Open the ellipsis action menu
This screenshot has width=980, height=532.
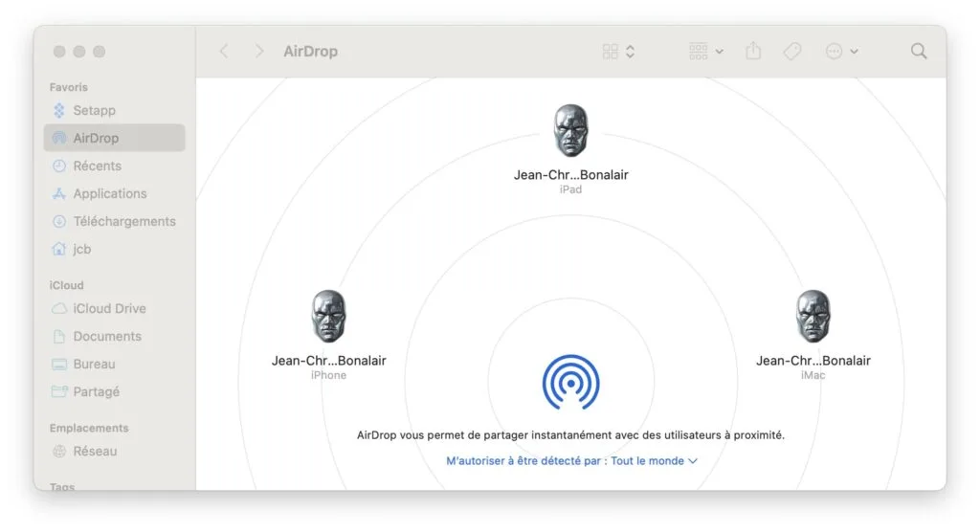click(x=841, y=52)
